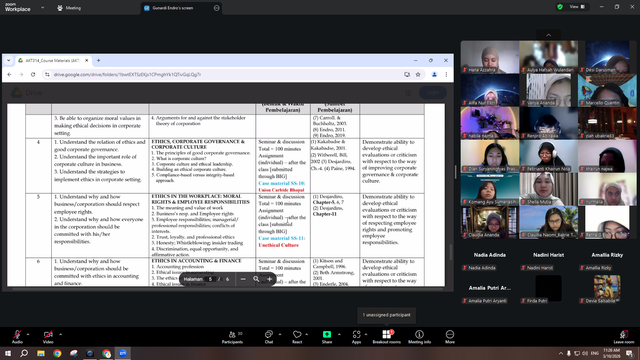Screen dimensions: 640x360
Task: Open Chrome three-dot menu
Action: click(x=446, y=75)
